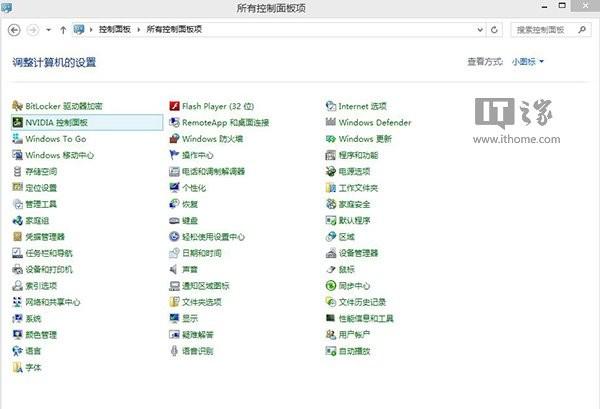Click the 用户帐户 user accounts icon
Viewport: 600px width, 409px height.
331,335
